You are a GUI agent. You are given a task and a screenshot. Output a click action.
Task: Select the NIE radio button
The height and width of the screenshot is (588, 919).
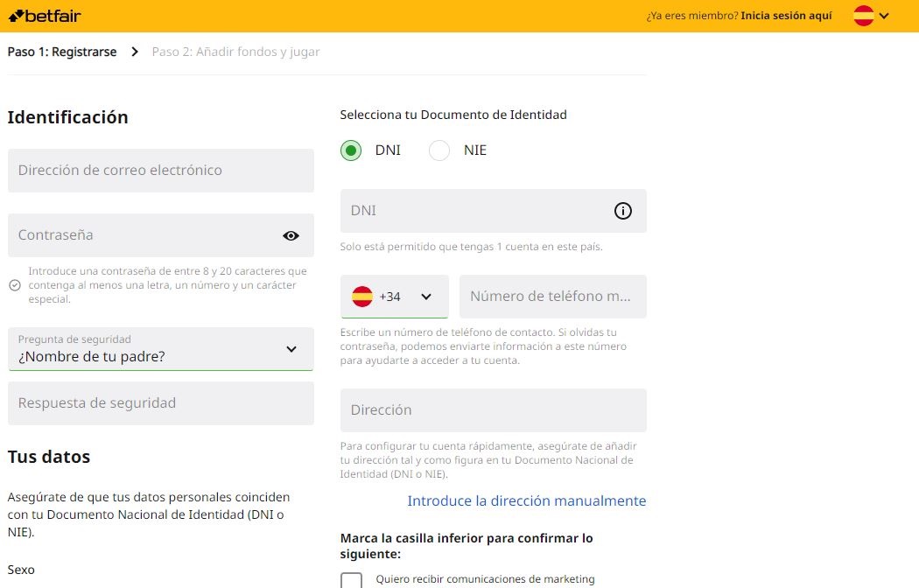[439, 150]
